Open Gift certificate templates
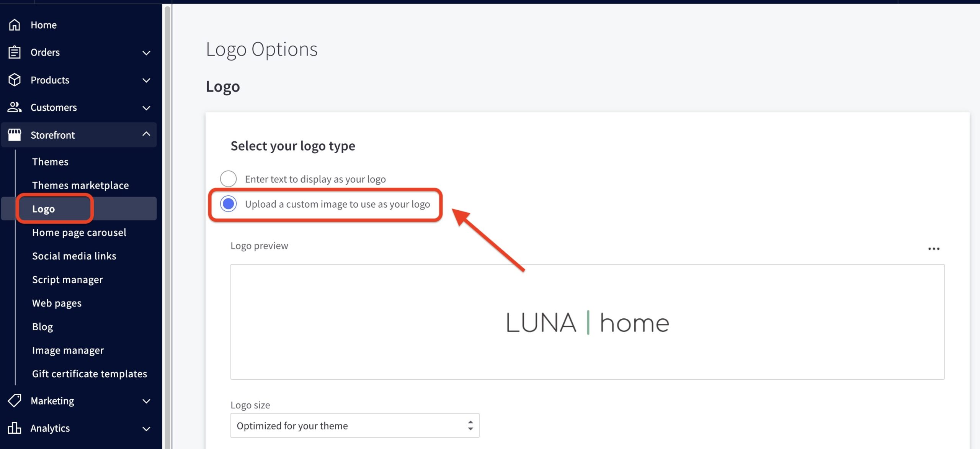Image resolution: width=980 pixels, height=449 pixels. pyautogui.click(x=90, y=374)
